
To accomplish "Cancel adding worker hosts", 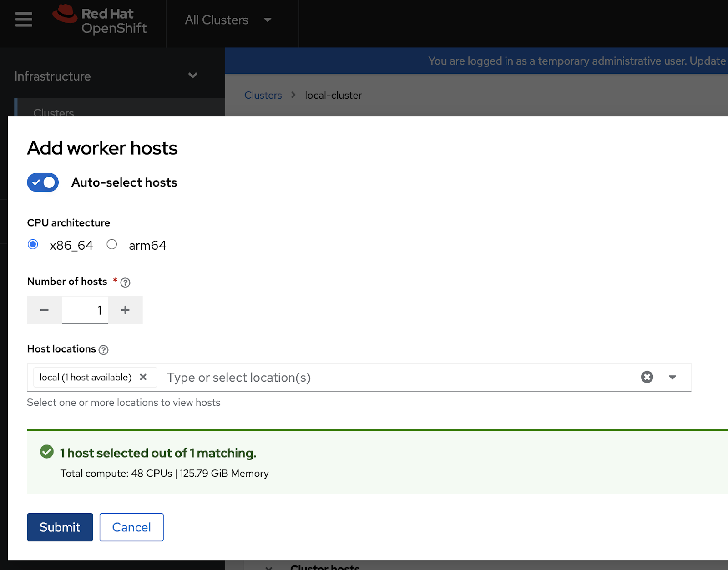I will [131, 527].
